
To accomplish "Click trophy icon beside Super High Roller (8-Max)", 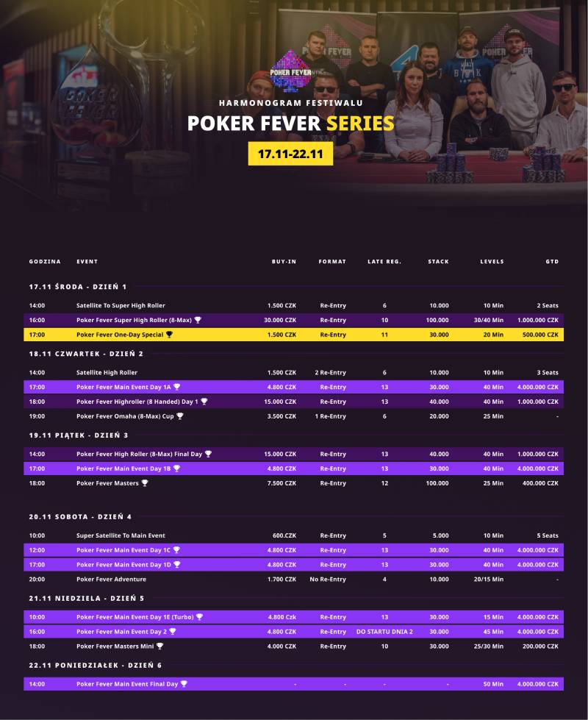I will pos(198,320).
